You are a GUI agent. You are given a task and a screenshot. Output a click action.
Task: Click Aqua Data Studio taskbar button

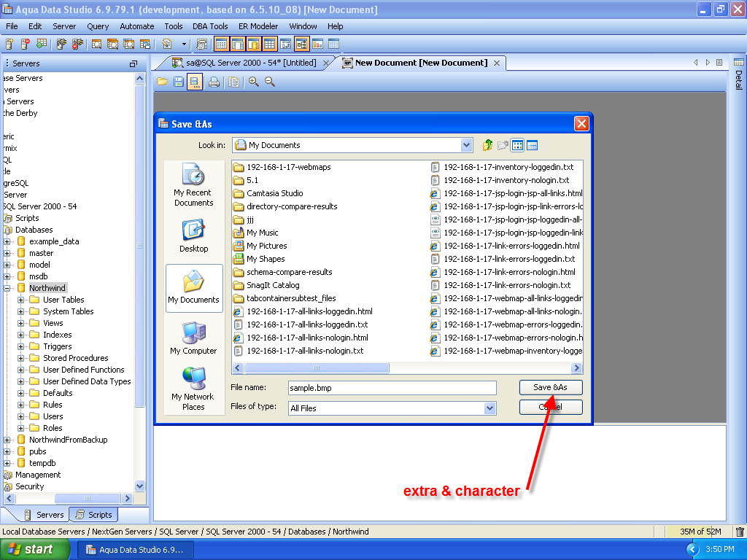coord(136,550)
